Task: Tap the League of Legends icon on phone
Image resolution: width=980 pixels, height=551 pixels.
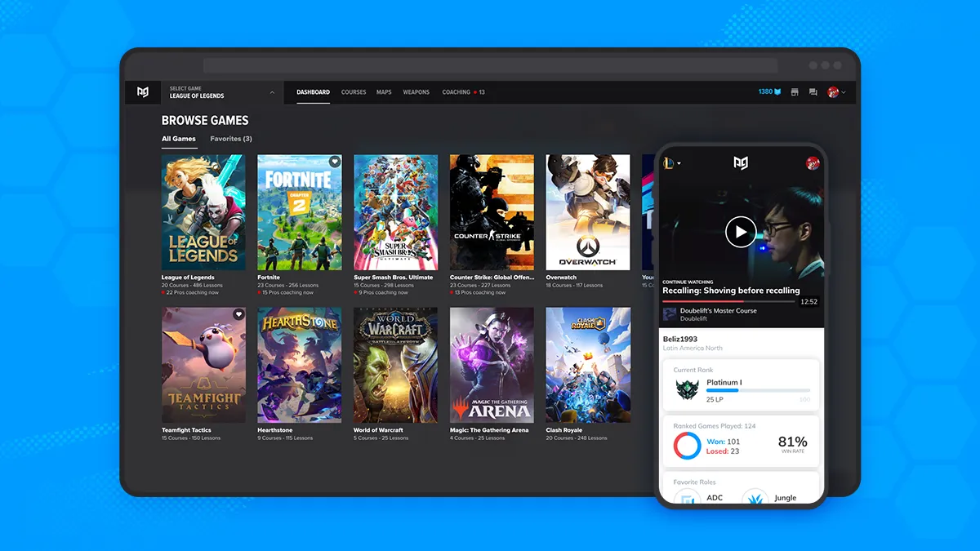Action: point(669,163)
